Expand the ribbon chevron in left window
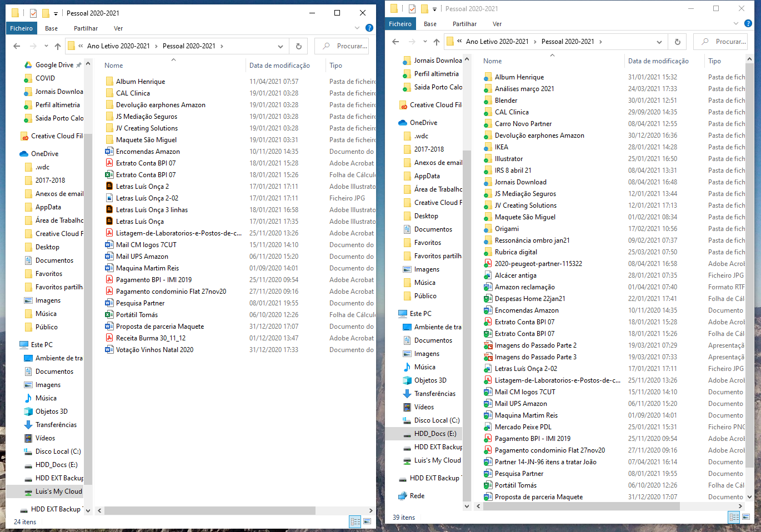Image resolution: width=761 pixels, height=532 pixels. click(x=357, y=28)
